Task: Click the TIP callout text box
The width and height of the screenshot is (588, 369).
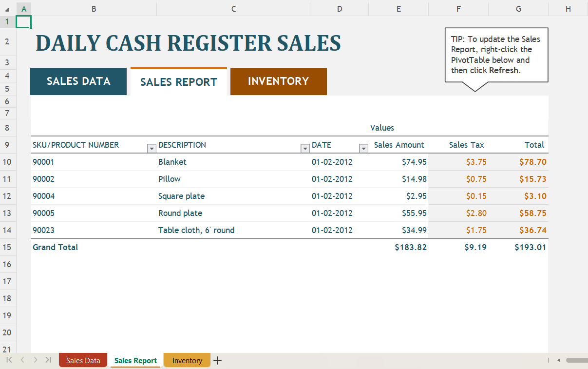Action: [x=496, y=55]
